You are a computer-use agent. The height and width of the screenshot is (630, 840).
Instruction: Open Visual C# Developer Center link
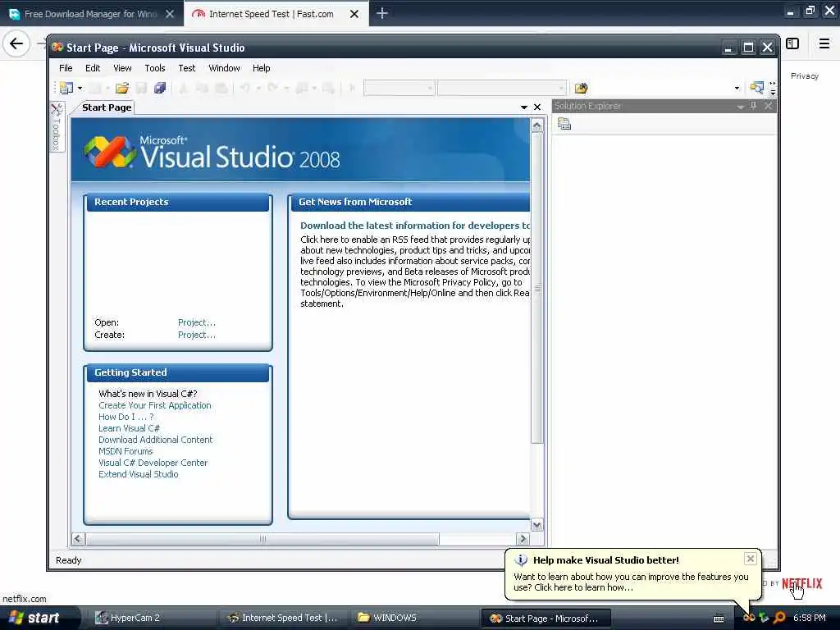[153, 463]
